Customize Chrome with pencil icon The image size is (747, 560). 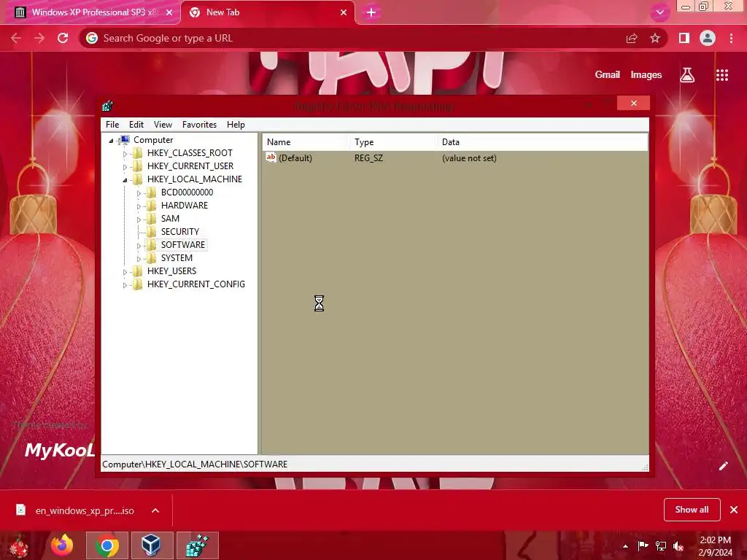click(x=723, y=466)
